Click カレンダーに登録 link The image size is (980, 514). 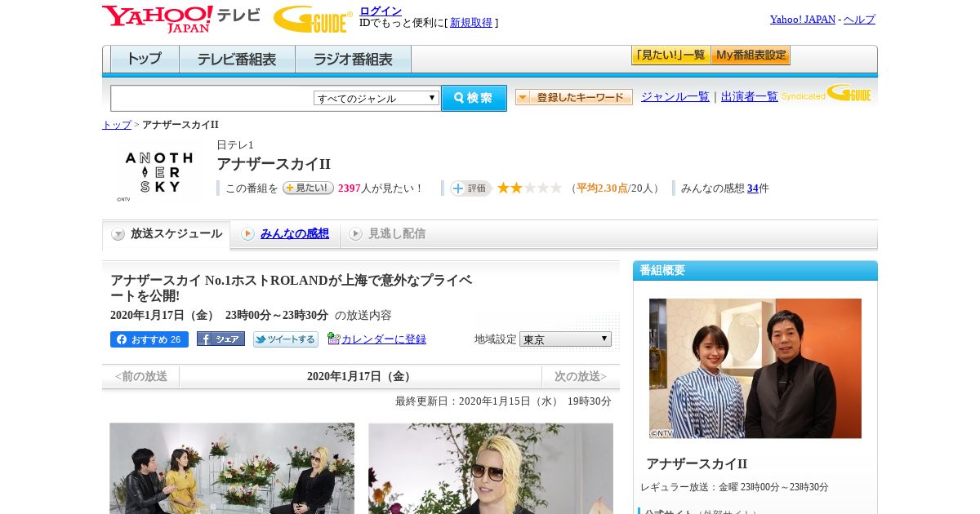click(383, 339)
